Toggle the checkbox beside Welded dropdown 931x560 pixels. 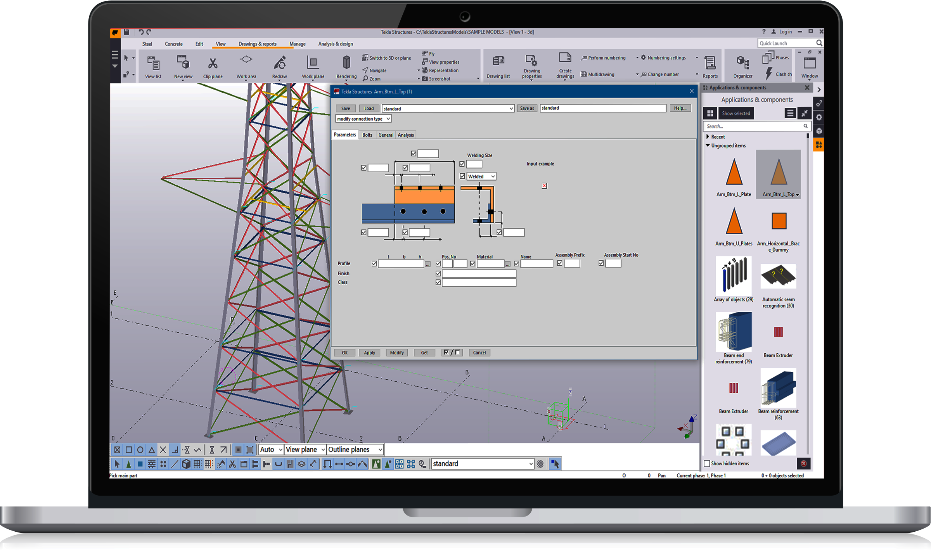(x=462, y=176)
